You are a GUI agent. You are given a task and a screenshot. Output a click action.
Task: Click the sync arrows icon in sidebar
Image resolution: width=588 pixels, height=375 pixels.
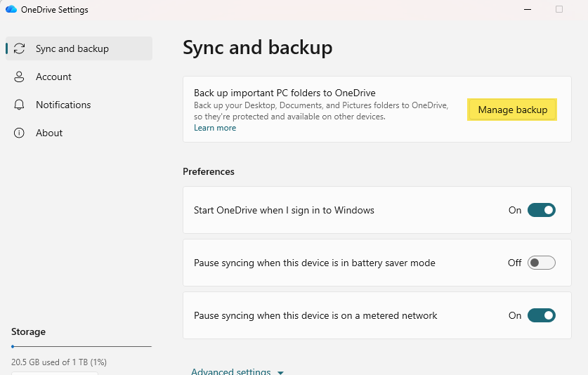pyautogui.click(x=20, y=48)
